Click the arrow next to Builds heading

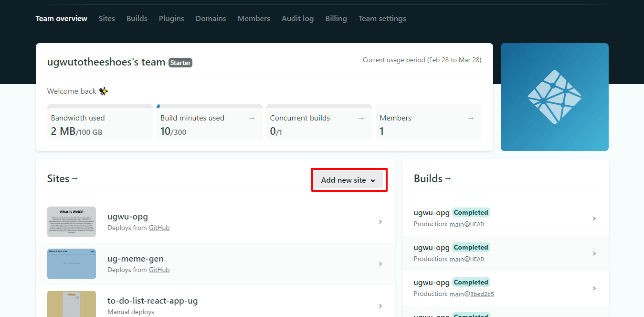pyautogui.click(x=448, y=178)
